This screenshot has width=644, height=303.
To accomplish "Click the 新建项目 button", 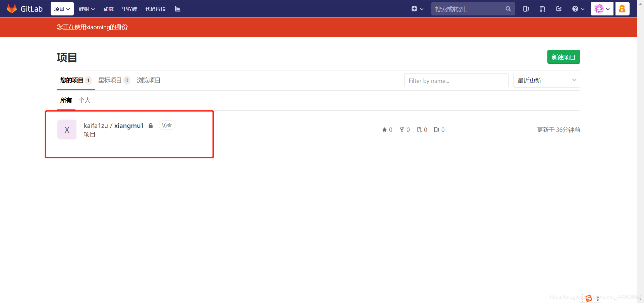I will pyautogui.click(x=563, y=57).
